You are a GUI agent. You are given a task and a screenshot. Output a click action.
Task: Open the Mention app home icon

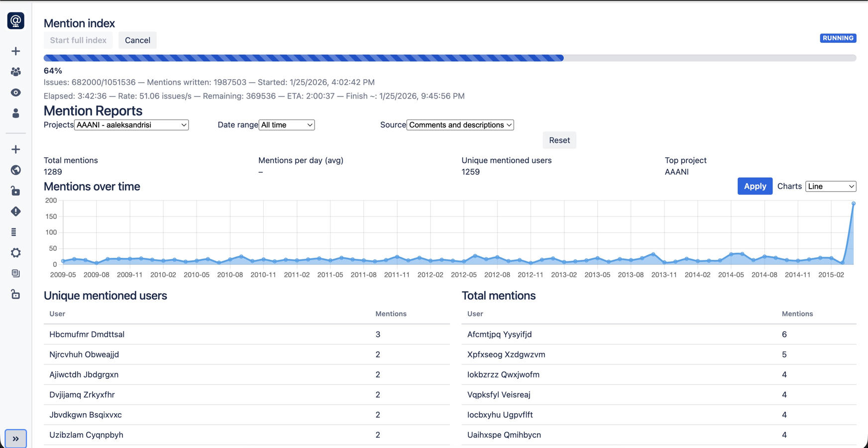click(x=15, y=20)
